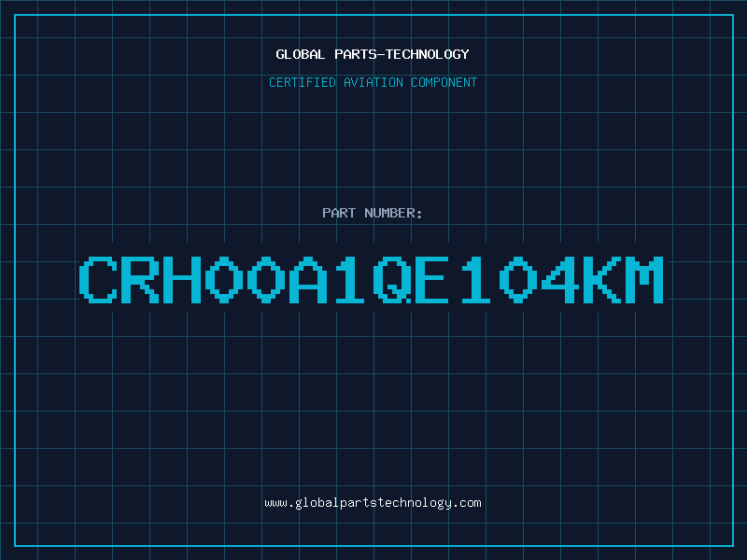The width and height of the screenshot is (747, 560).
Task: Select the PARTS-TECHNOLOGY header text
Action: pyautogui.click(x=402, y=54)
